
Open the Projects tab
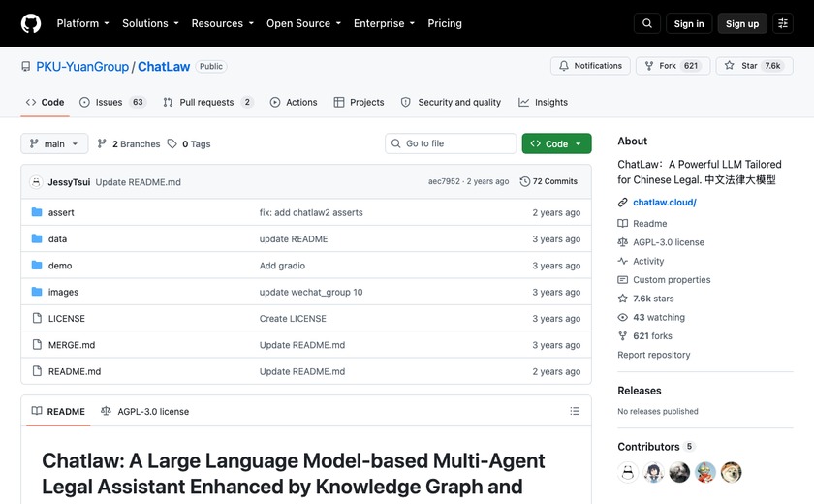click(x=359, y=102)
